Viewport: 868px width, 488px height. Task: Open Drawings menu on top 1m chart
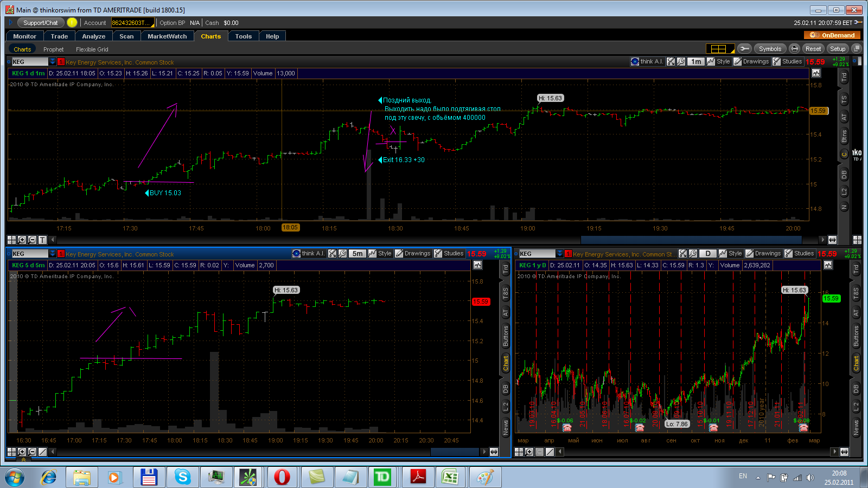coord(751,62)
